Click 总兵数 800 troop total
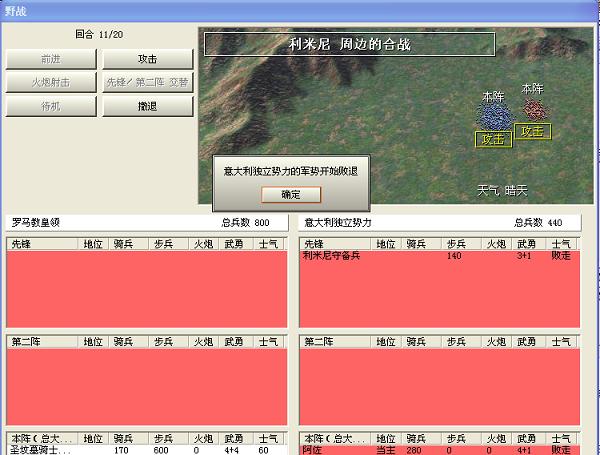Image resolution: width=600 pixels, height=455 pixels. [245, 222]
